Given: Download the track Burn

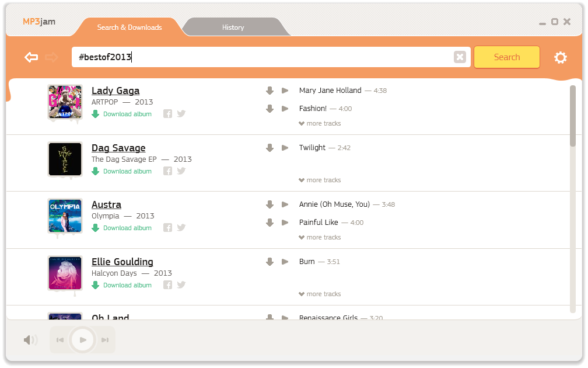Looking at the screenshot, I should [x=269, y=262].
